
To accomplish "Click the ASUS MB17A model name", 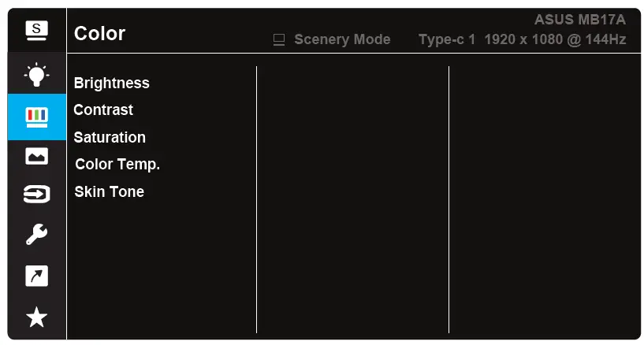I will click(579, 20).
